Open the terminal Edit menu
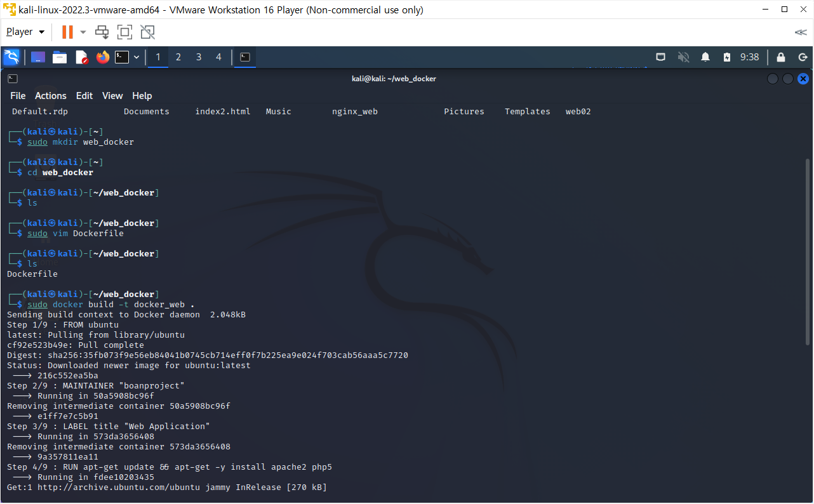Screen dimensions: 814x504 (84, 96)
